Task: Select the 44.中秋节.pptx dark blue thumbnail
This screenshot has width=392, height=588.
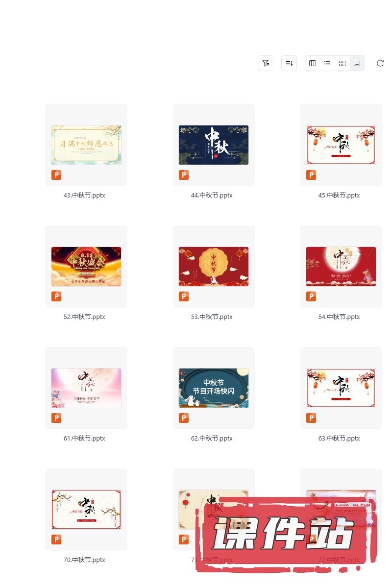Action: click(214, 145)
